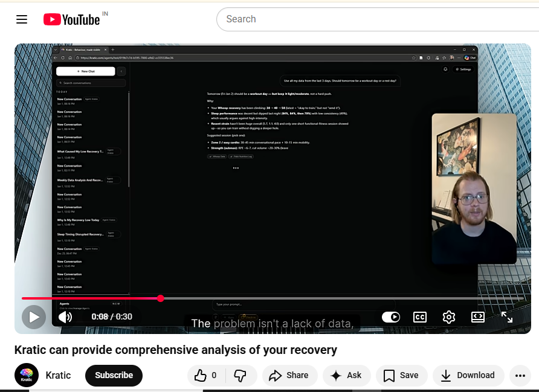Screen dimensions: 539x392
Task: Click the red progress bar scrubber handle
Action: [x=161, y=298]
